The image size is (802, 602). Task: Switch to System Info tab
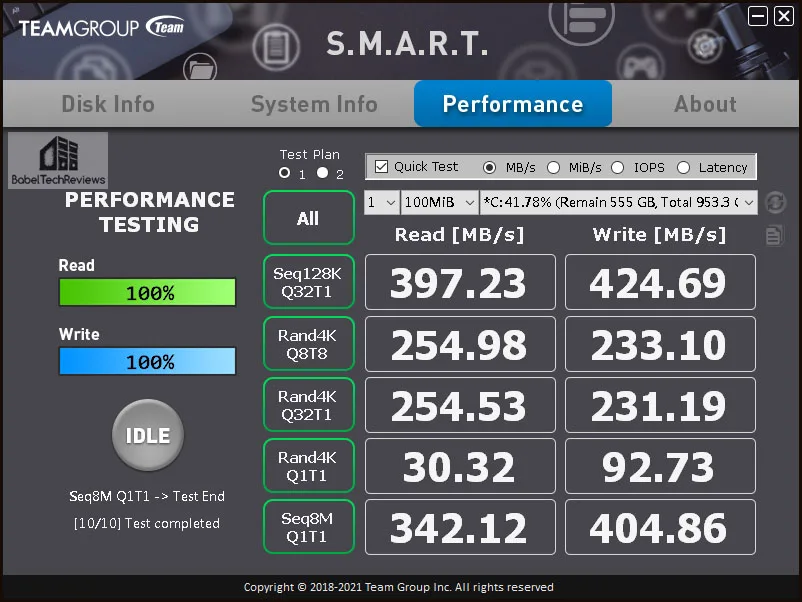click(314, 104)
